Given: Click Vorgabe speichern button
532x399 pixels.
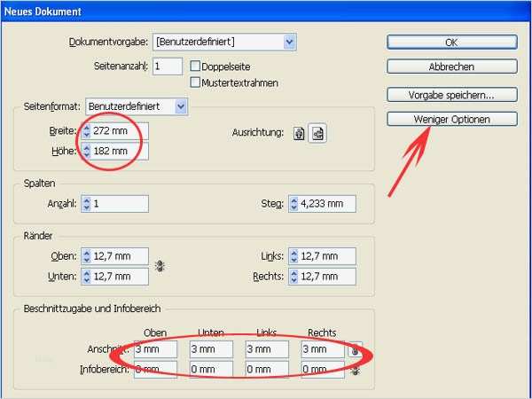Looking at the screenshot, I should coord(452,95).
